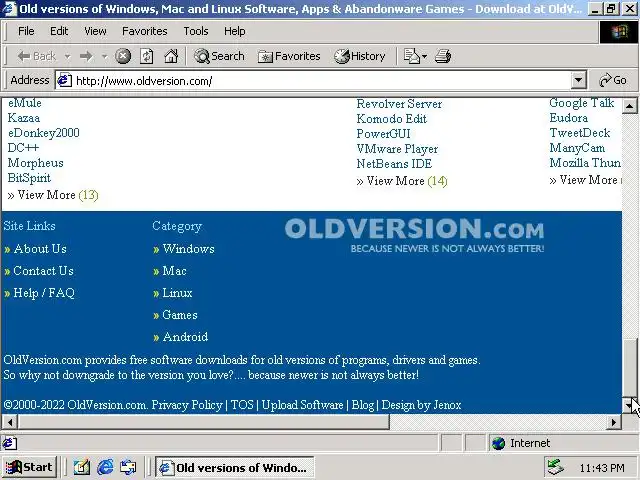
Task: Open the TweetDeck link
Action: click(580, 133)
